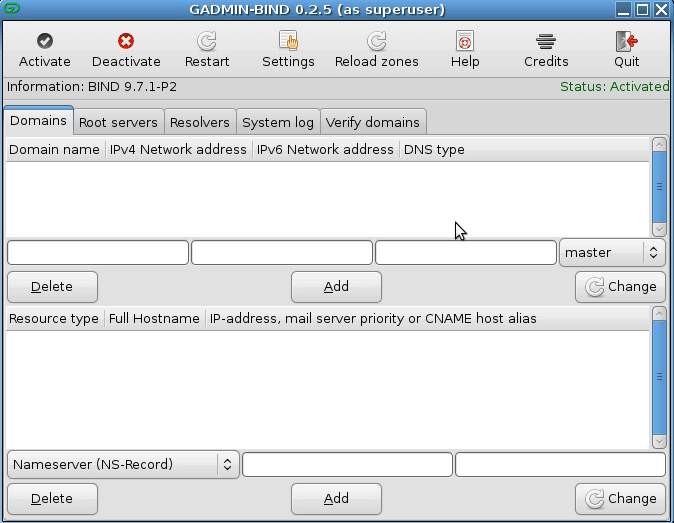Add a new domain

pyautogui.click(x=336, y=287)
